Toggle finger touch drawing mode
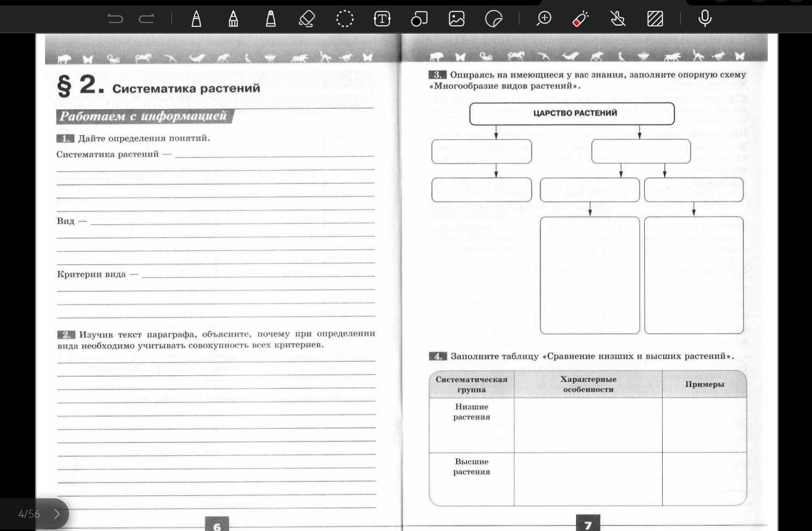The width and height of the screenshot is (812, 531). [618, 19]
